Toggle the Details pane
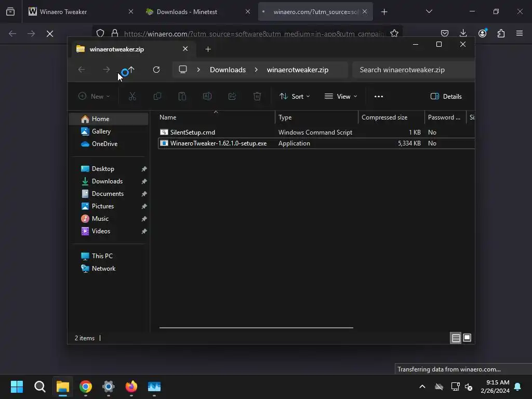Image resolution: width=532 pixels, height=399 pixels. click(446, 96)
